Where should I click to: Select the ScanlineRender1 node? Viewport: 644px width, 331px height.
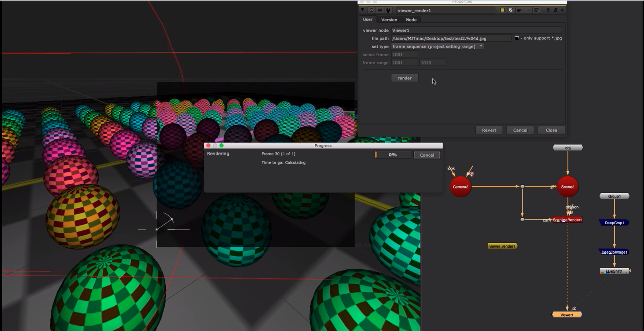tap(567, 220)
